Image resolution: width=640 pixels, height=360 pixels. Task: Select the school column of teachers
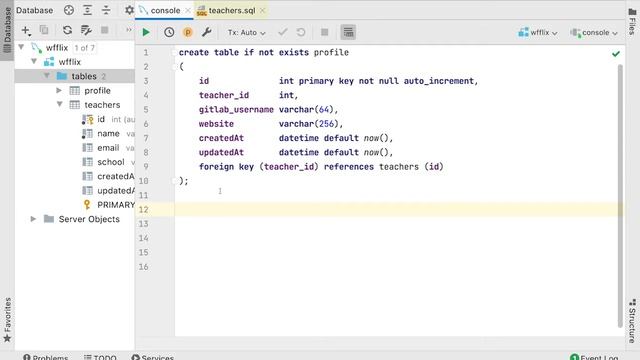(111, 162)
